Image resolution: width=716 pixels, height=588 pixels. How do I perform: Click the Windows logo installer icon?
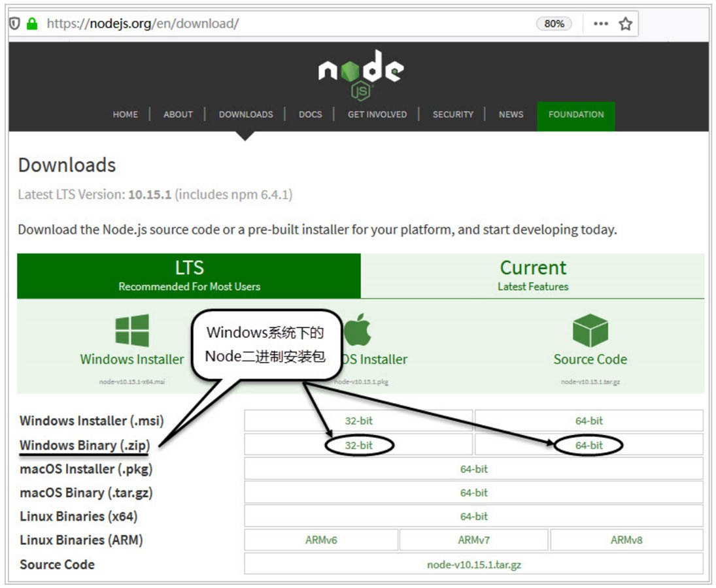coord(132,331)
